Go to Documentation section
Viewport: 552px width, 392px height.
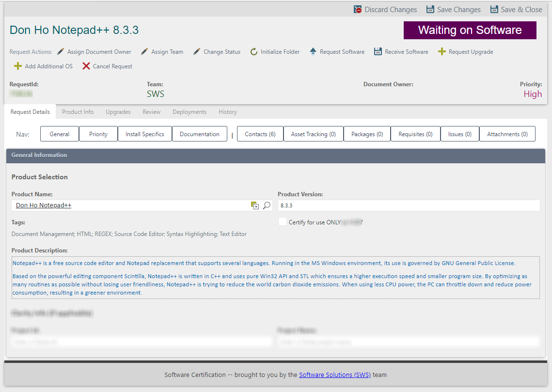coord(200,134)
